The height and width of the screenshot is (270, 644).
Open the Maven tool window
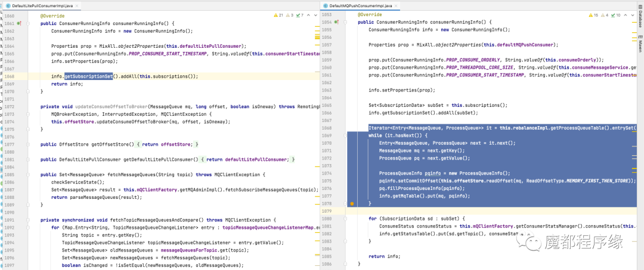(x=640, y=44)
